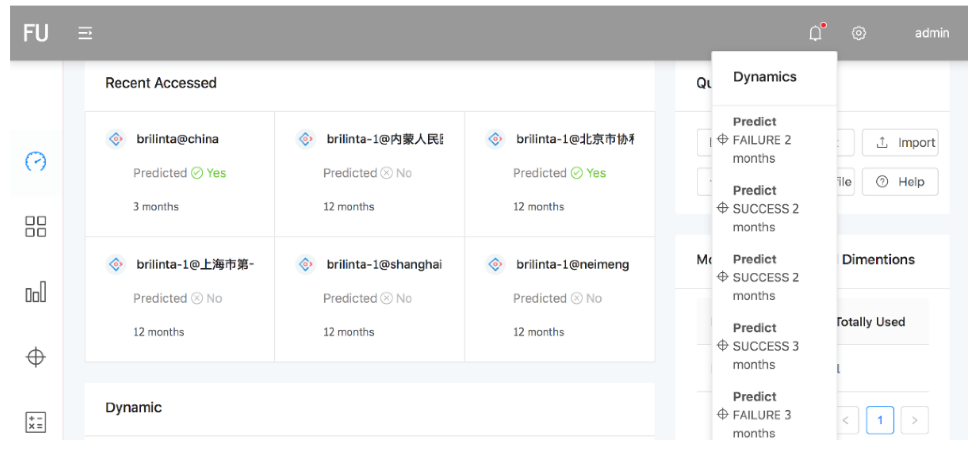Toggle the sidebar collapse menu icon
This screenshot has width=980, height=462.
(85, 33)
